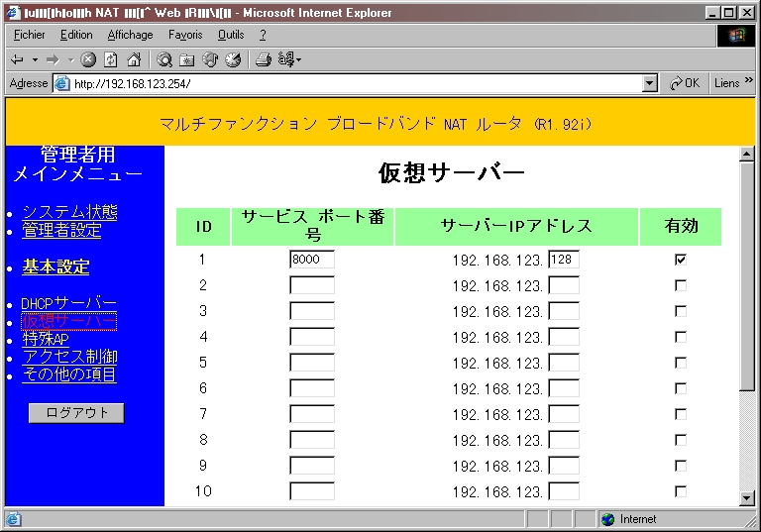The height and width of the screenshot is (532, 761).
Task: Open the Back button history dropdown
Action: (34, 59)
